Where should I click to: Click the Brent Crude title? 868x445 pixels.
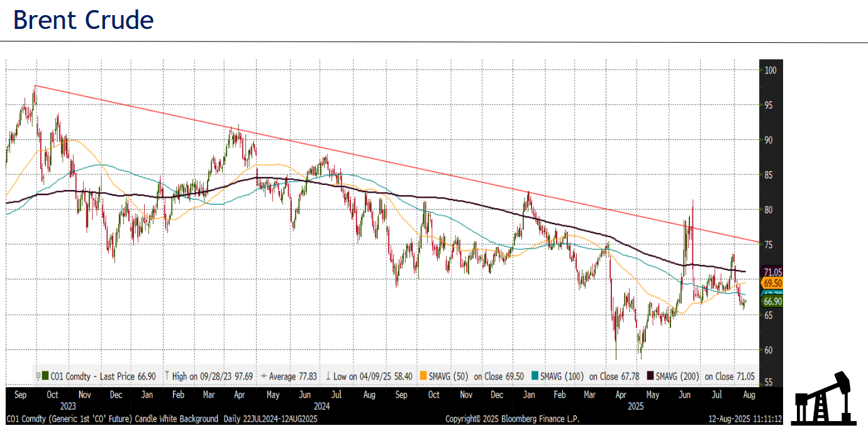point(84,21)
